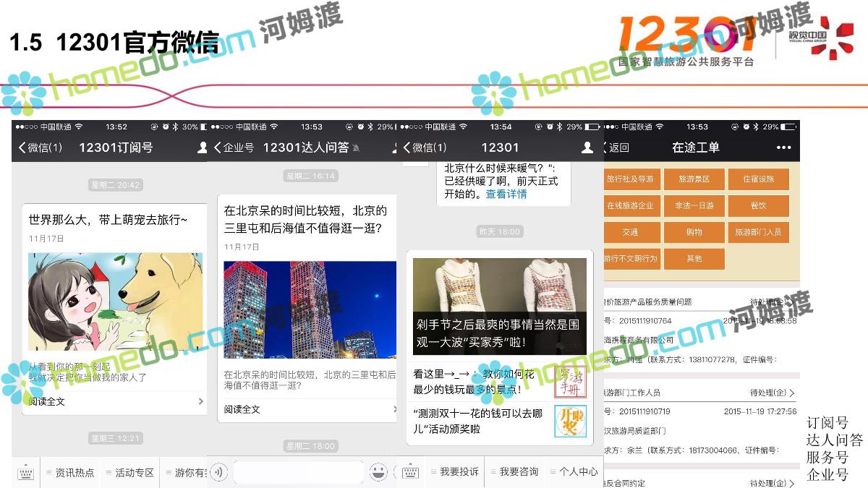Viewport: 868px width, 488px height.
Task: Click the 查看详情 link in the heating reply
Action: 506,194
